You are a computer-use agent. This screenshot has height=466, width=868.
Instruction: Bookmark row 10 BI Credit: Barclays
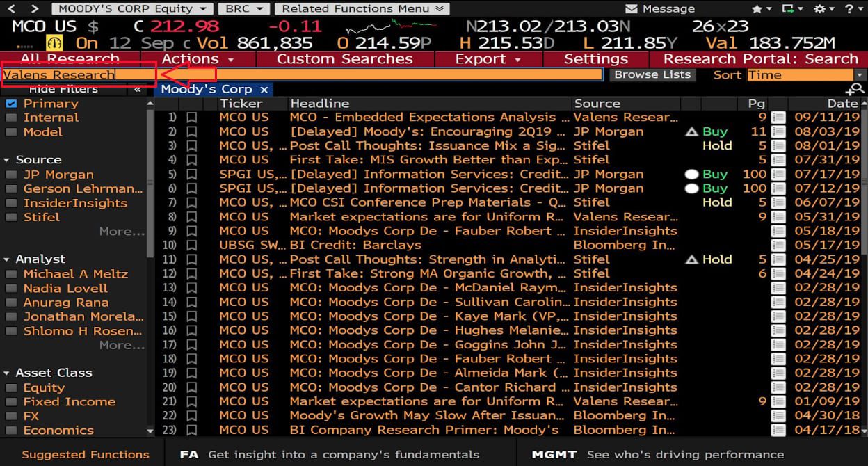(x=191, y=245)
